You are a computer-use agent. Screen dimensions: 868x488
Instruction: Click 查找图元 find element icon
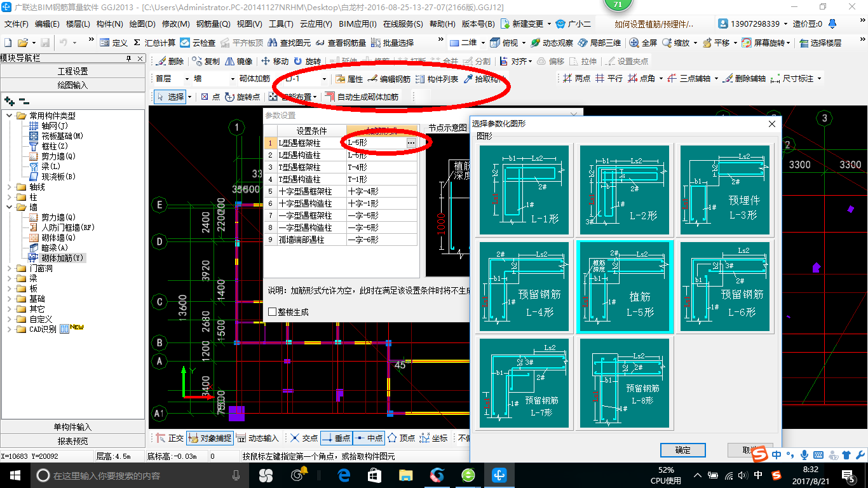(289, 43)
